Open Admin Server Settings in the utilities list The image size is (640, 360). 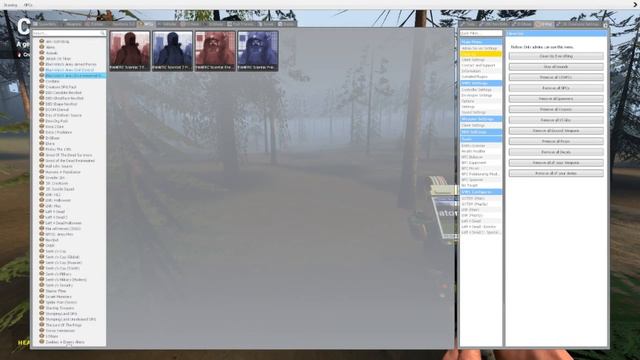(x=481, y=48)
